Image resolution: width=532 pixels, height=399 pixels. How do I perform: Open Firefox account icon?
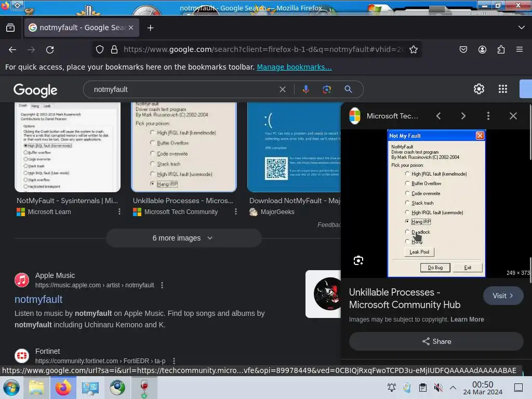click(x=482, y=49)
